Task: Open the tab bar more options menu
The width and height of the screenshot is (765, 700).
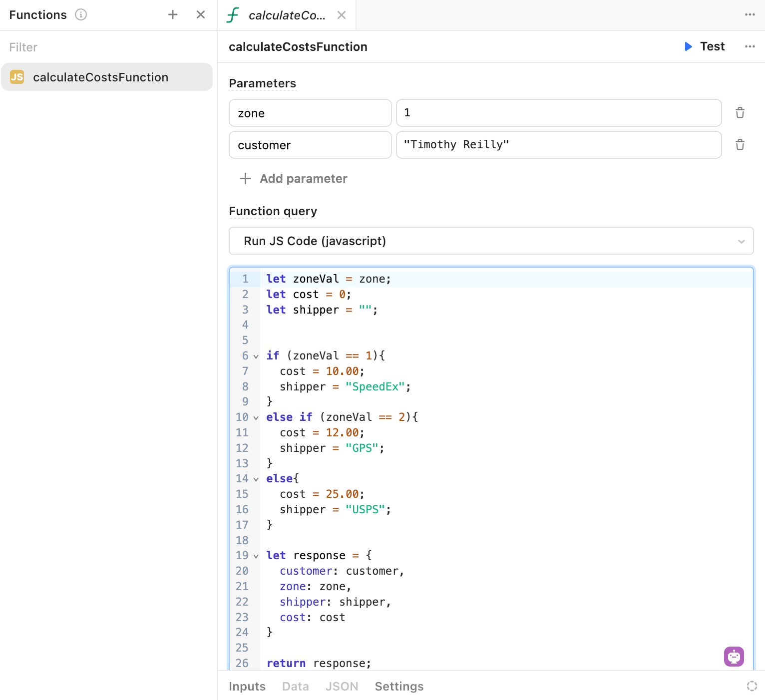Action: 750,14
